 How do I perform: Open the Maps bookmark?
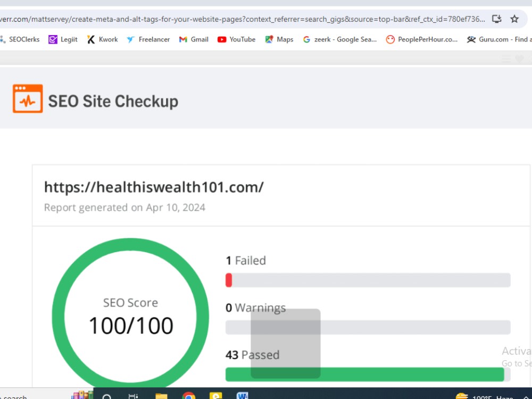279,39
